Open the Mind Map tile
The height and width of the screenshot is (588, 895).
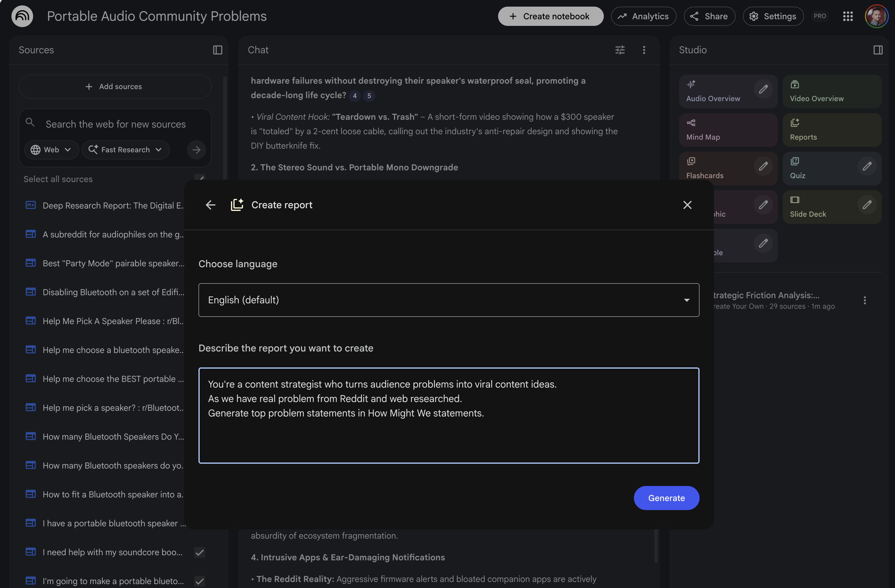[728, 130]
